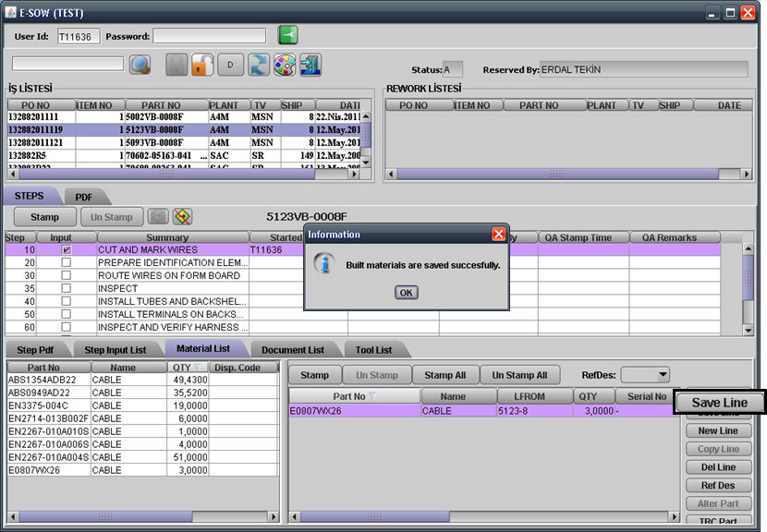Viewport: 767px width, 532px height.
Task: Check the Input box for step 30
Action: click(66, 275)
